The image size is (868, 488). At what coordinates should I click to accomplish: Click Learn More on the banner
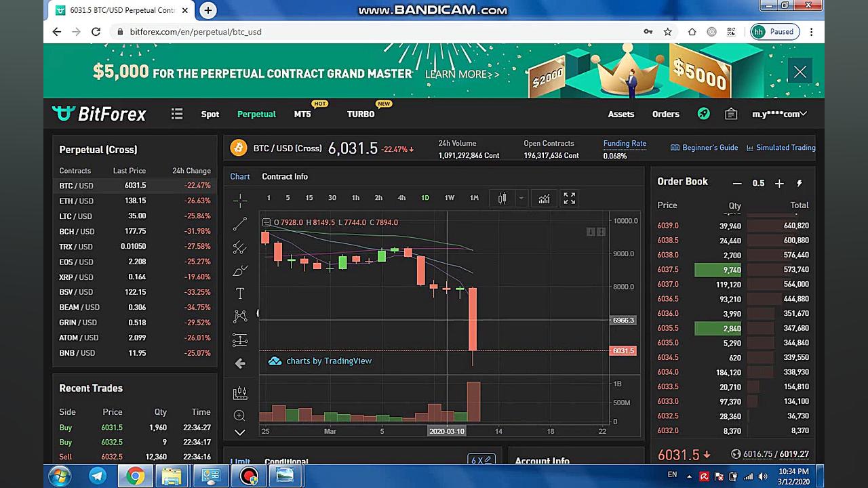coord(462,75)
